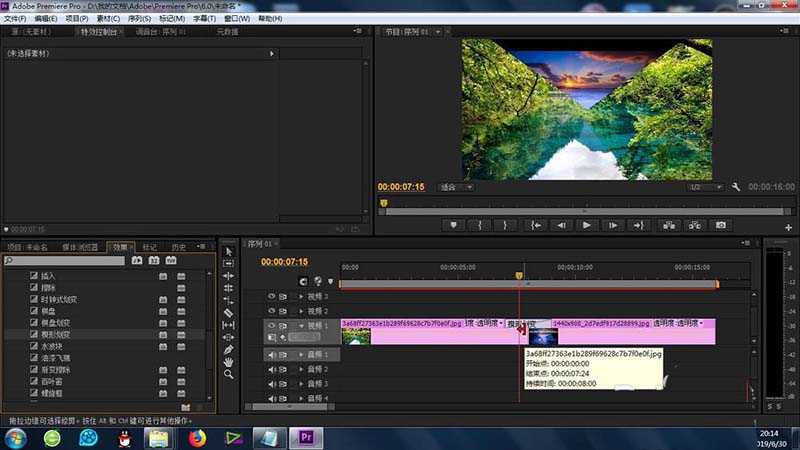Open Firefox from the taskbar
The width and height of the screenshot is (800, 450).
(197, 438)
